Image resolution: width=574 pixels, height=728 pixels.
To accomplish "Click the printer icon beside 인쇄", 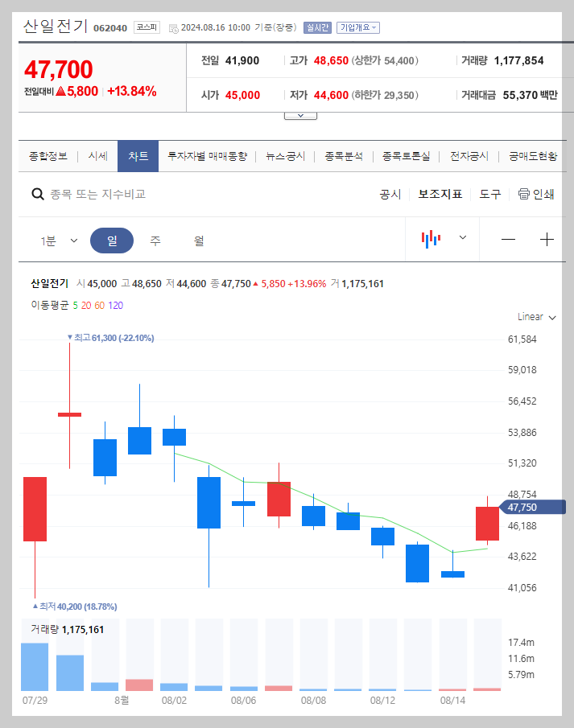I will pos(525,194).
